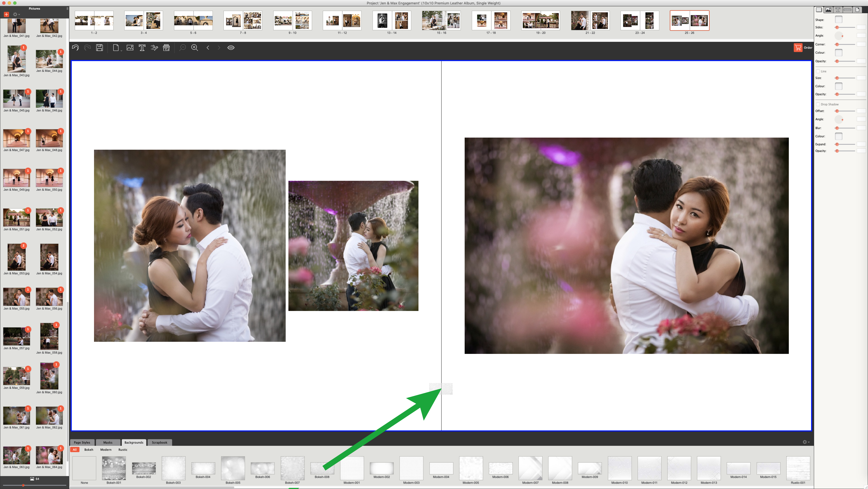868x489 pixels.
Task: Open spread 1 - 2 thumbnail
Action: tap(94, 21)
